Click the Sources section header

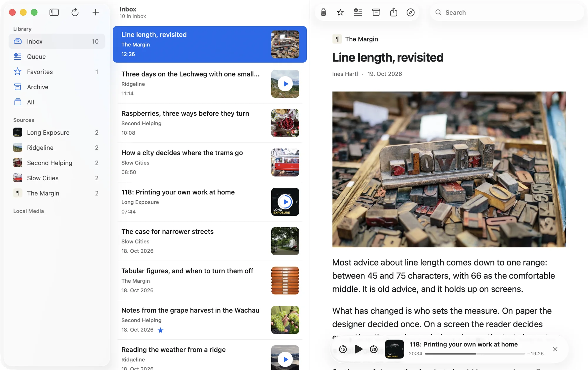[24, 120]
